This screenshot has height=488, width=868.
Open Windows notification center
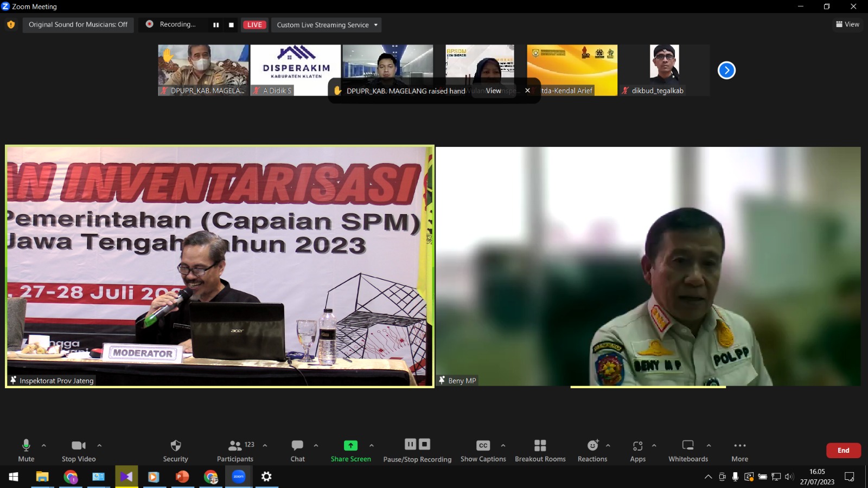[850, 477]
